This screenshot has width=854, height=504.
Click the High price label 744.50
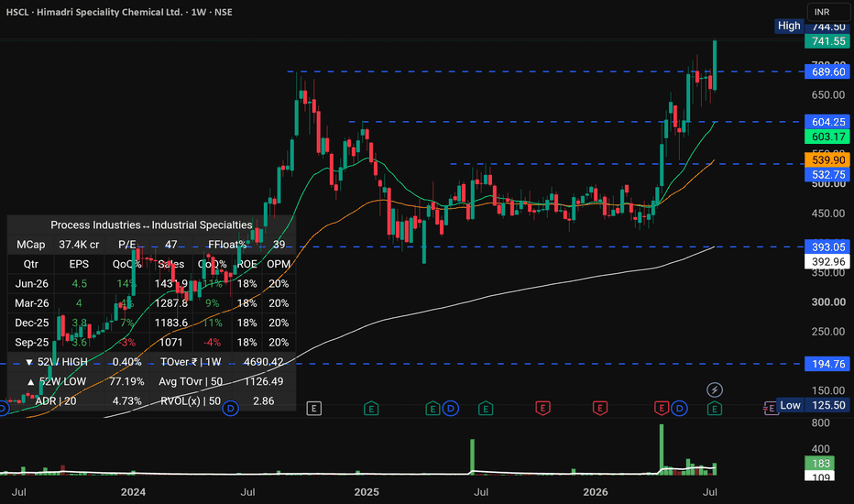click(827, 27)
